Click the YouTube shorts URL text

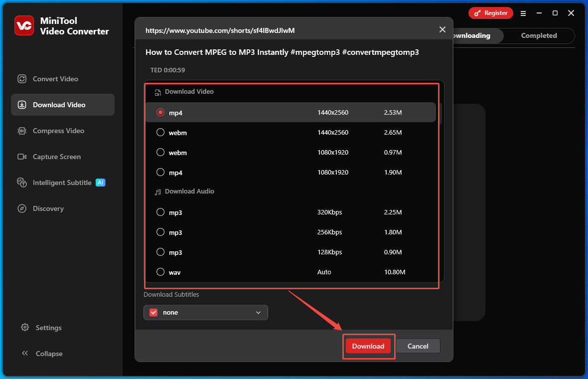point(220,30)
